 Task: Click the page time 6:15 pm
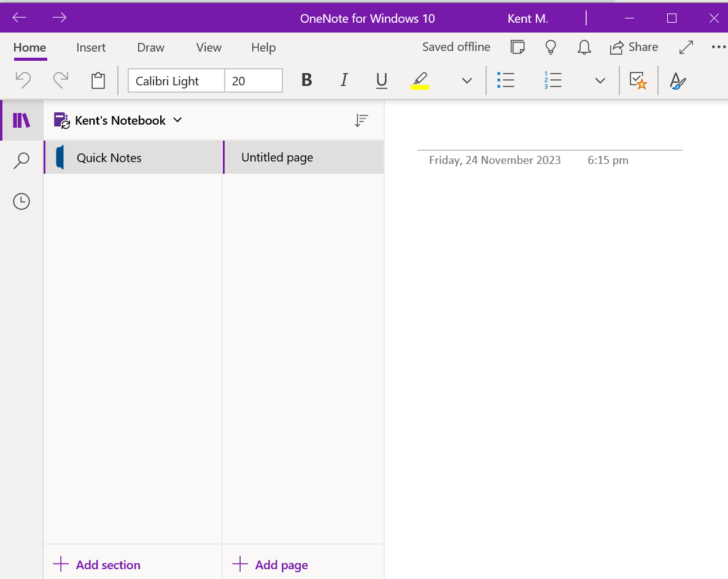608,160
